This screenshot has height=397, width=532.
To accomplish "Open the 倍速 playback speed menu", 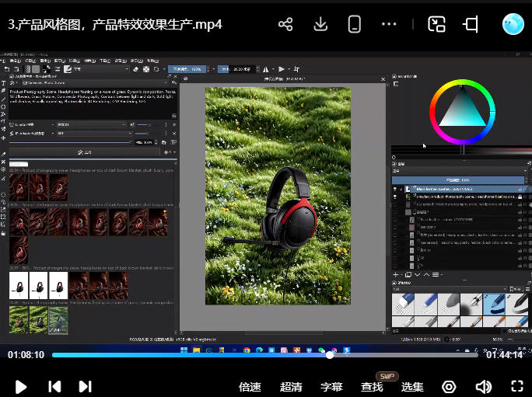I will [x=250, y=386].
